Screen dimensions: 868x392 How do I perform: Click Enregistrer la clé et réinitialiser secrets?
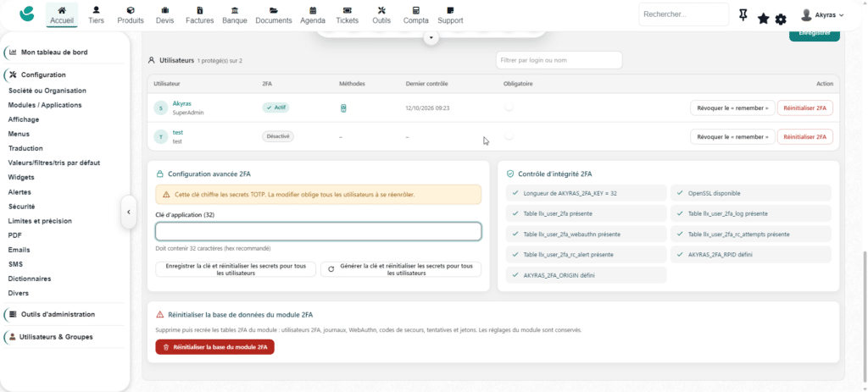pos(236,269)
